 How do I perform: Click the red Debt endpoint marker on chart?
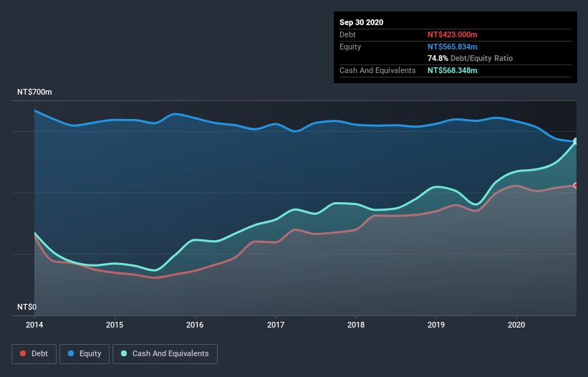(x=576, y=186)
